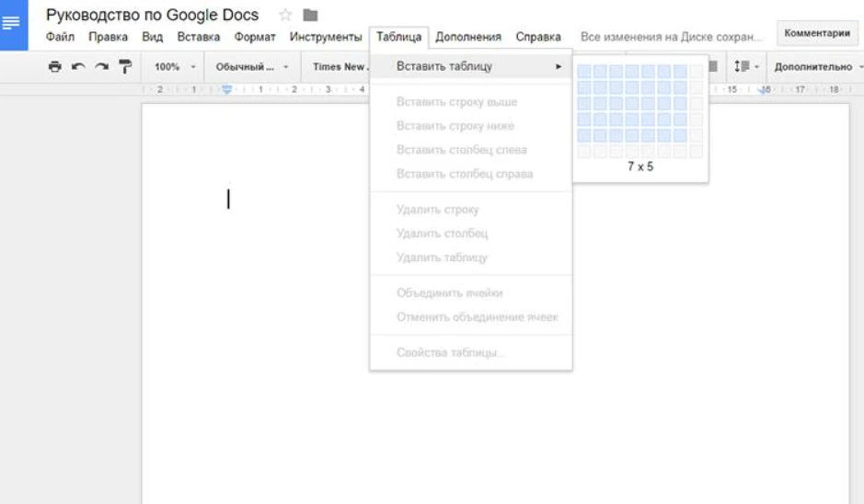Close the open Таблица menu
The width and height of the screenshot is (864, 504).
tap(399, 37)
